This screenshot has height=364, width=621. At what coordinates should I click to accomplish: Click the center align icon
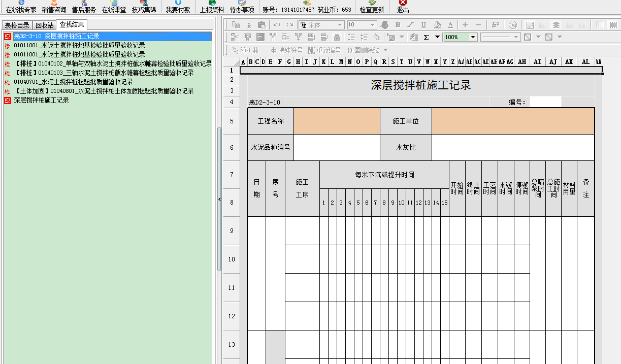click(x=556, y=25)
